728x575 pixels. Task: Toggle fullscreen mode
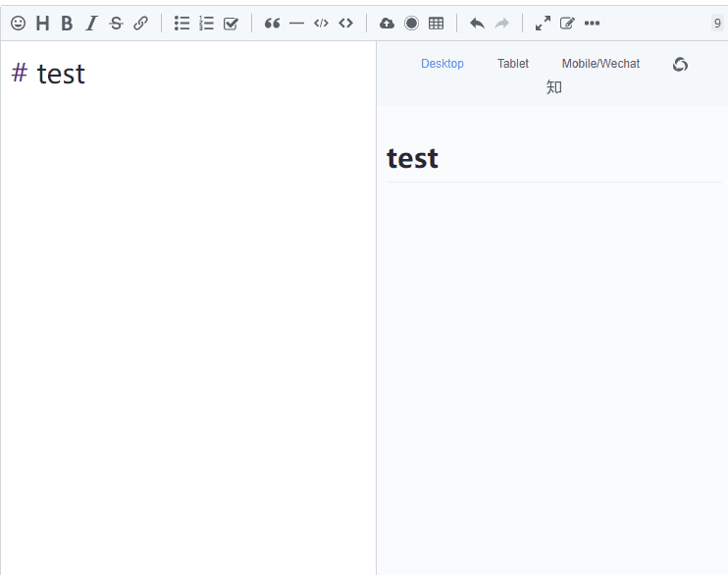[x=543, y=24]
